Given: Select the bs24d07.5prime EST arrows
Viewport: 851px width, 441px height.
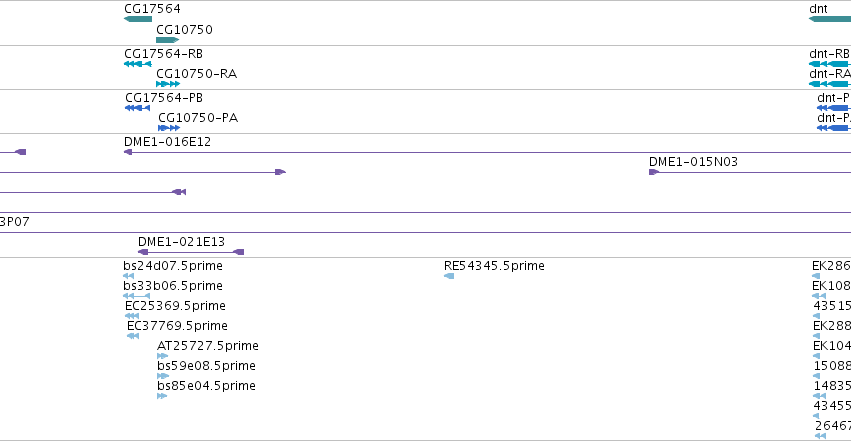Looking at the screenshot, I should tap(129, 276).
